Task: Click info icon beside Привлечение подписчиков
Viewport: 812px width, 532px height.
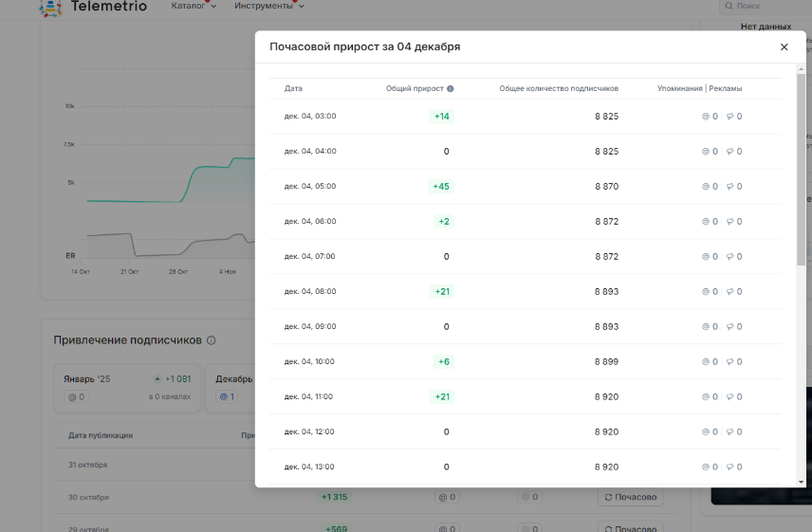Action: pyautogui.click(x=212, y=340)
